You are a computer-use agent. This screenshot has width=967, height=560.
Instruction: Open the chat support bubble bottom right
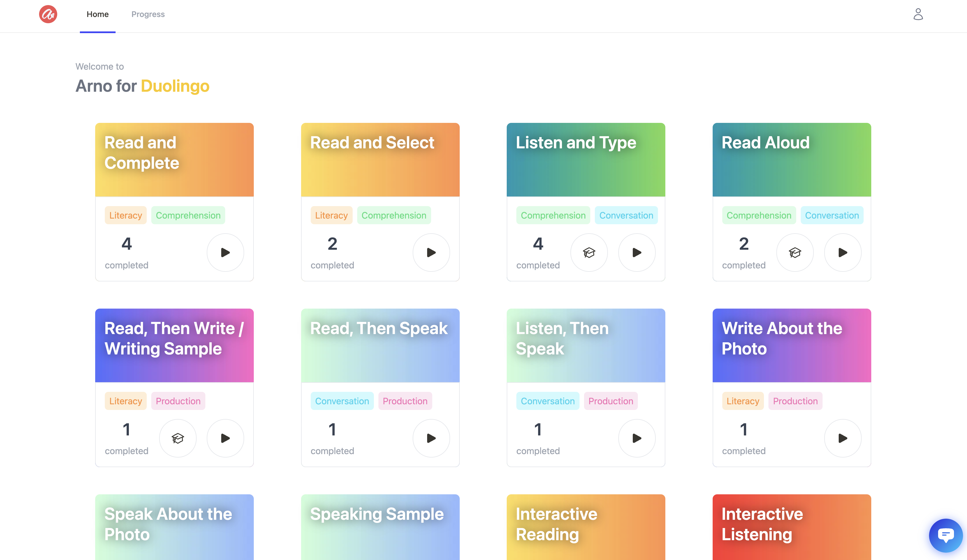point(945,535)
